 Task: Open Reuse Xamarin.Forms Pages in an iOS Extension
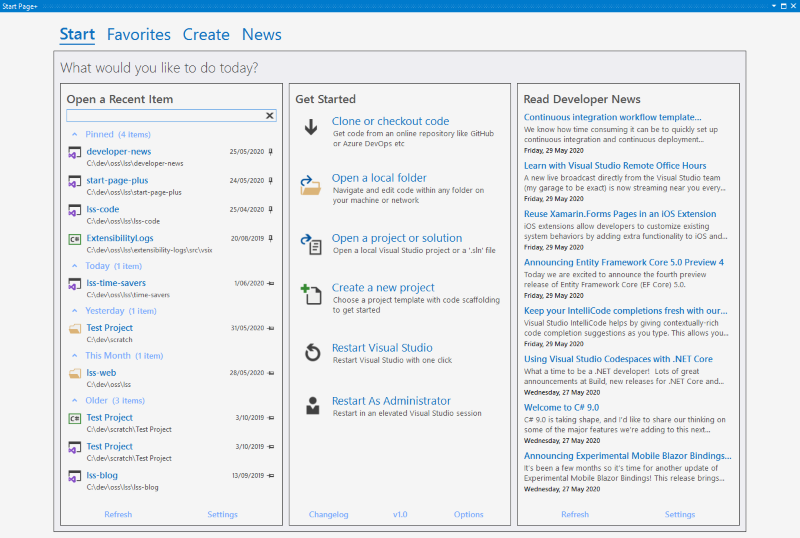pyautogui.click(x=620, y=214)
